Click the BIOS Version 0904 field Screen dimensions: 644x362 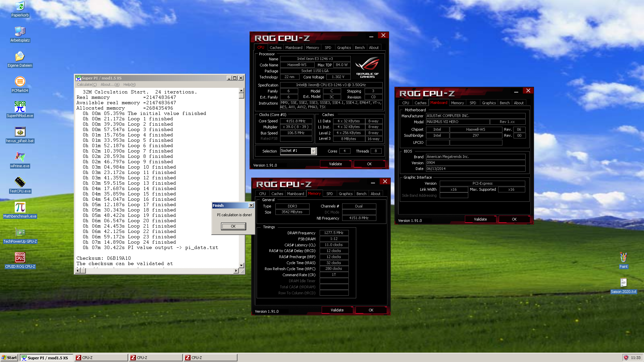475,163
